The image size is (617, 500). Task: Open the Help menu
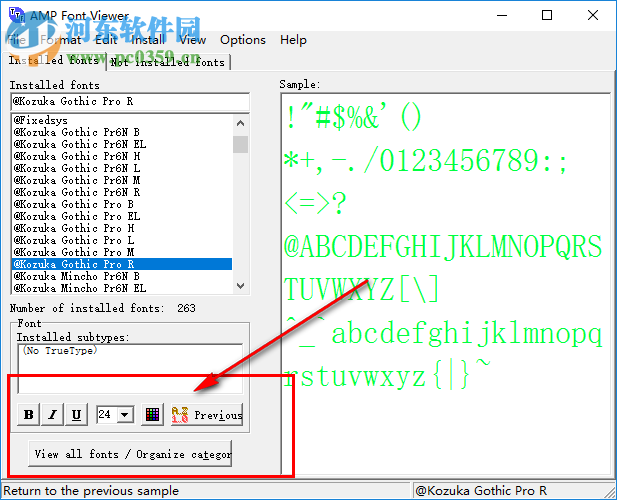click(x=293, y=40)
